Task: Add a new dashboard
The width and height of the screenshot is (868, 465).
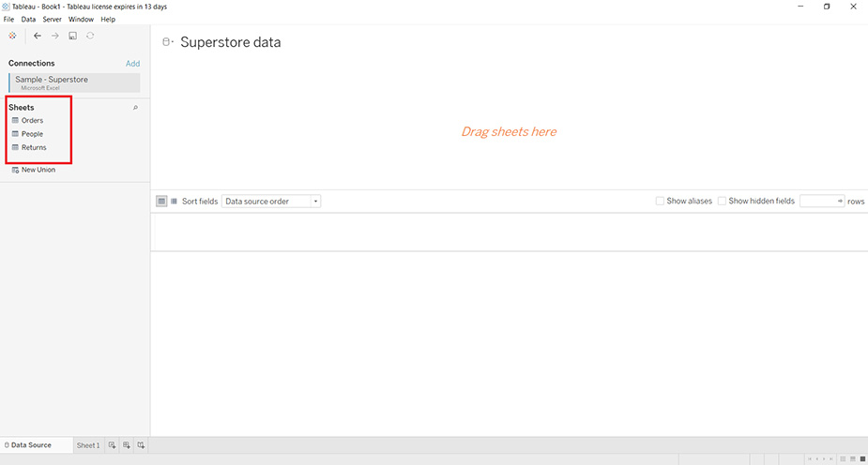Action: coord(127,445)
